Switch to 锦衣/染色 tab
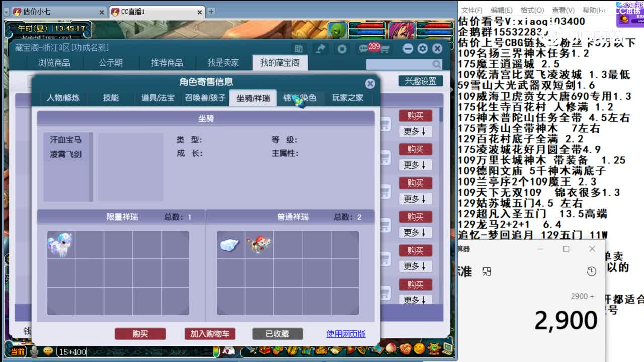644x362 pixels. pyautogui.click(x=300, y=98)
